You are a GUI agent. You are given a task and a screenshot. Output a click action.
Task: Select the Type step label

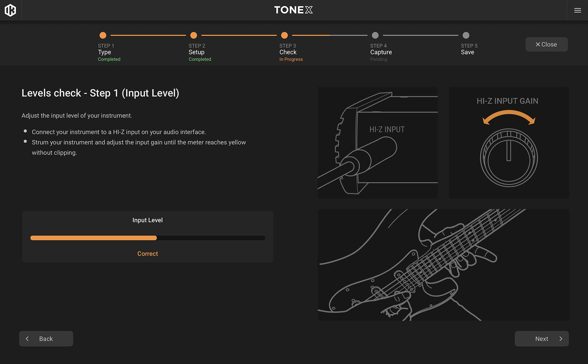[105, 52]
